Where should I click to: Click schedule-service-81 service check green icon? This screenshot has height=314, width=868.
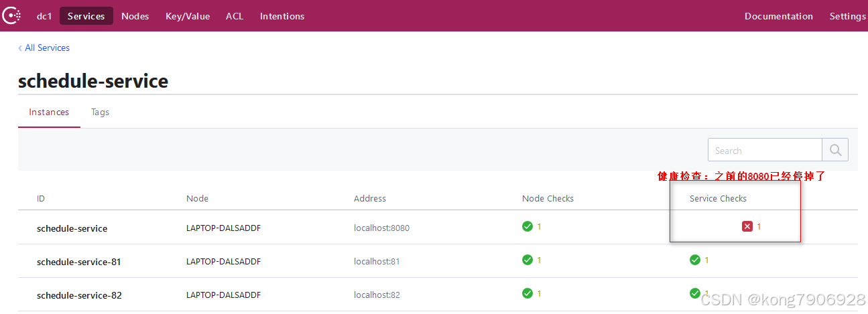pyautogui.click(x=695, y=260)
